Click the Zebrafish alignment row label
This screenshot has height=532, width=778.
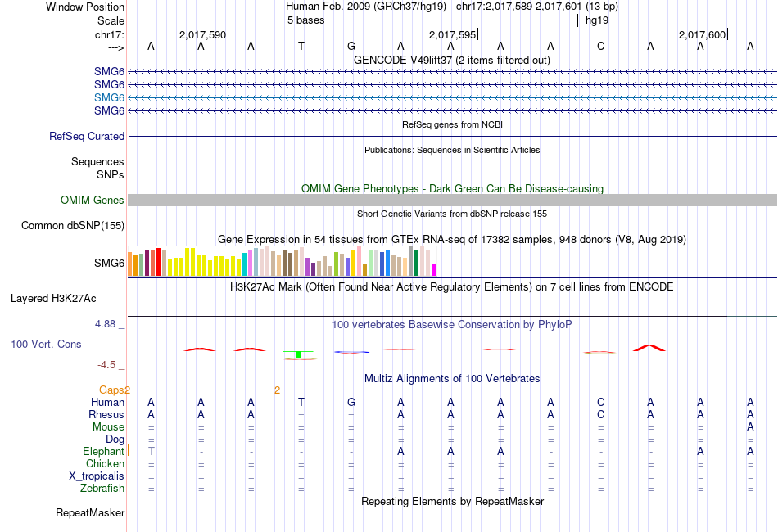point(102,489)
